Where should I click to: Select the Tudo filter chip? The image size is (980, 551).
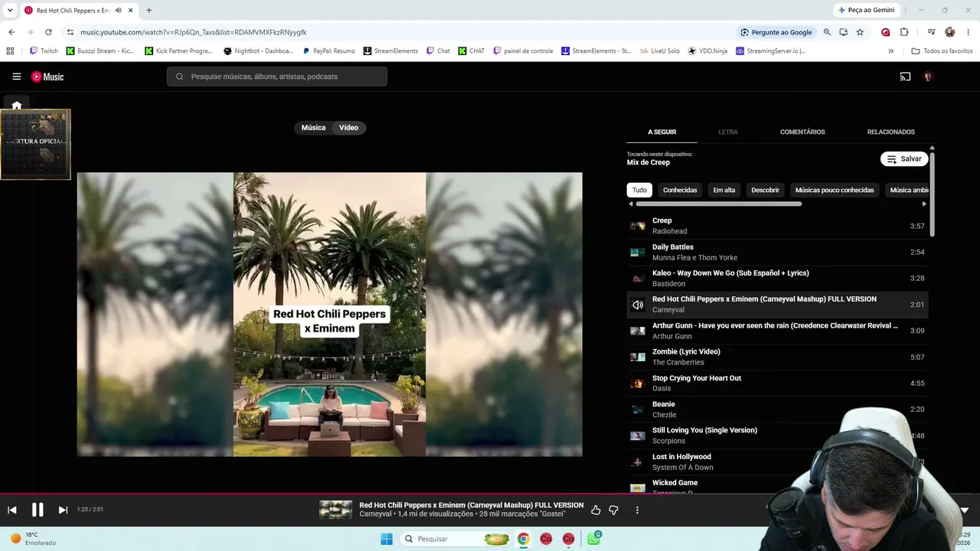point(639,190)
